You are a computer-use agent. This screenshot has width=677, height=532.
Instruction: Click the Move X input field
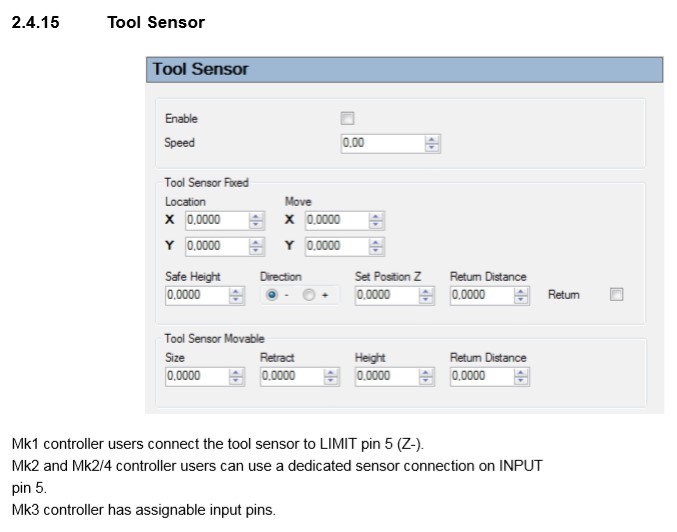[x=335, y=220]
